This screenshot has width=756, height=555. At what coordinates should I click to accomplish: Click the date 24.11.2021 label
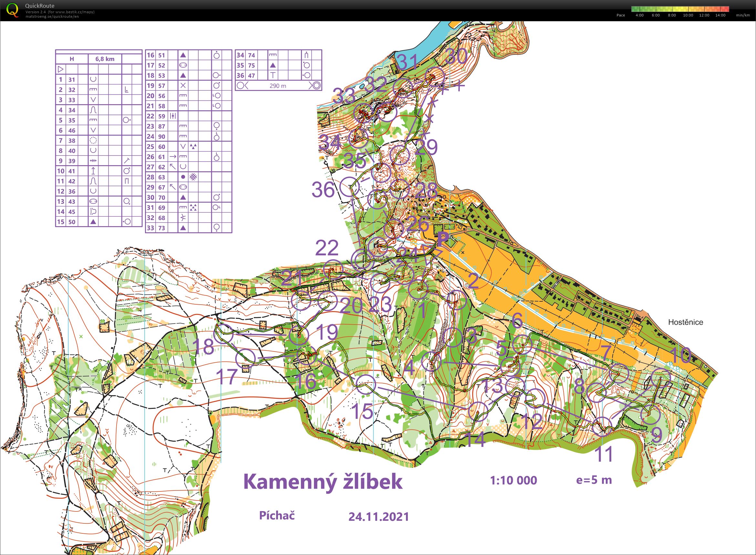coord(378,516)
